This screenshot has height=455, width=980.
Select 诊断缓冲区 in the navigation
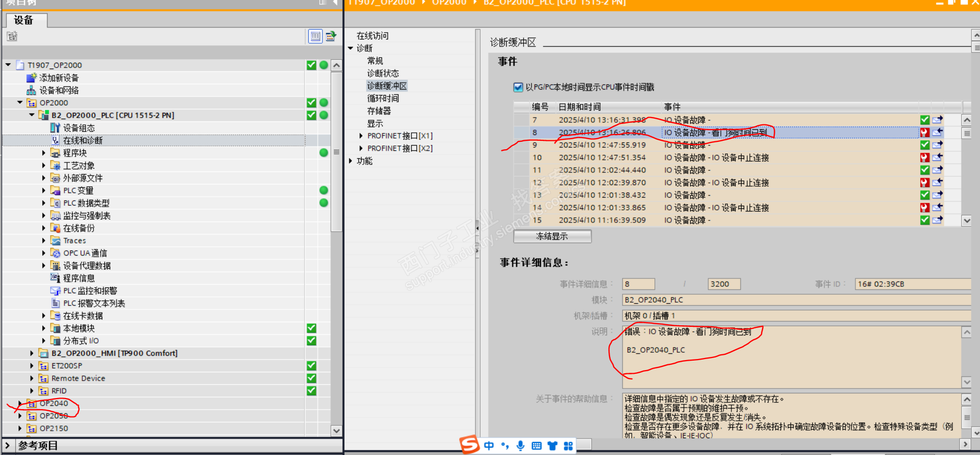[x=387, y=85]
